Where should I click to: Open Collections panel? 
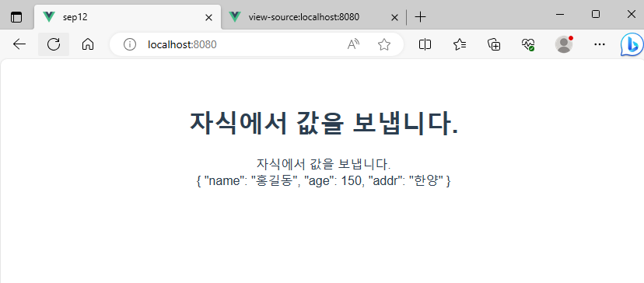494,44
